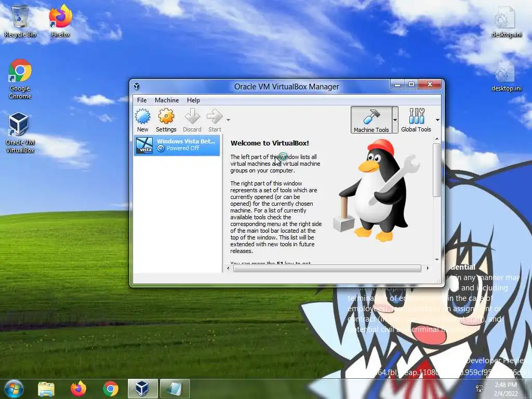Viewport: 532px width, 399px height.
Task: Select the Global Tools button
Action: point(416,120)
